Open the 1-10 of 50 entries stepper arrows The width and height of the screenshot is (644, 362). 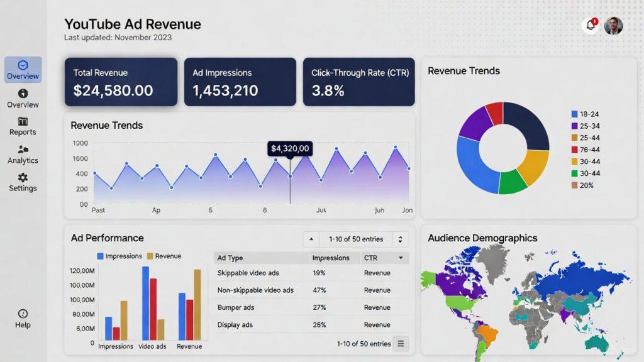tap(400, 239)
